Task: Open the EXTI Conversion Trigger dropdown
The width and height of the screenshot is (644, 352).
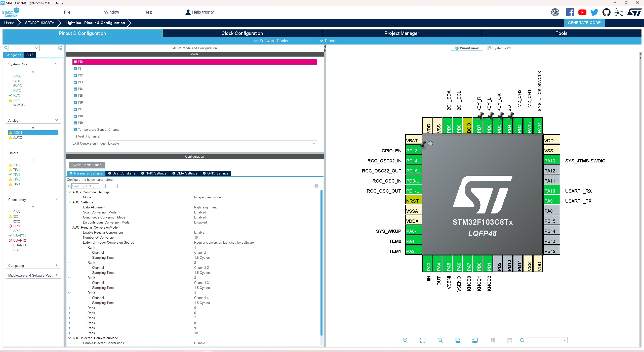Action: 212,143
